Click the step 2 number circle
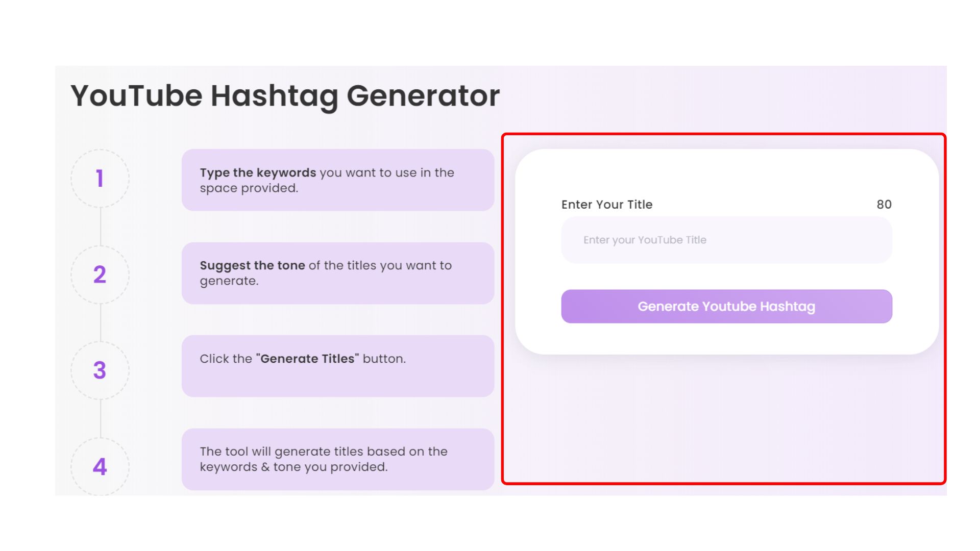The width and height of the screenshot is (980, 551). pyautogui.click(x=100, y=274)
